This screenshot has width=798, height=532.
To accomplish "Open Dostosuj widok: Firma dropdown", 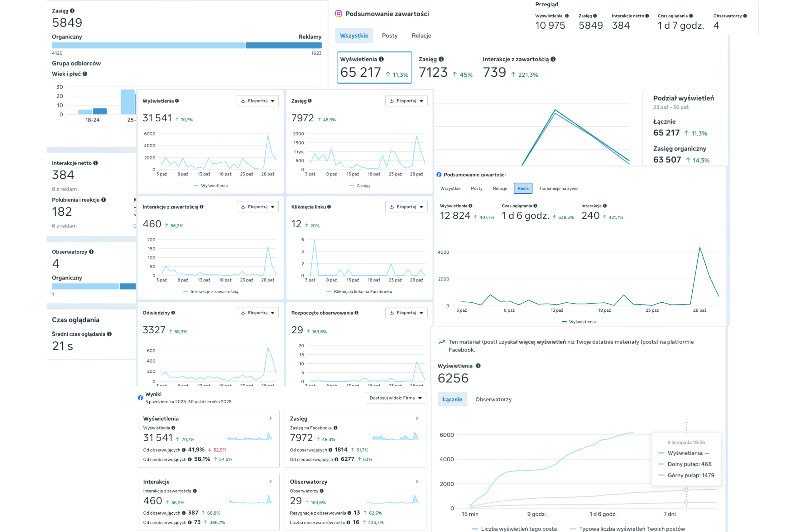I will pyautogui.click(x=396, y=398).
